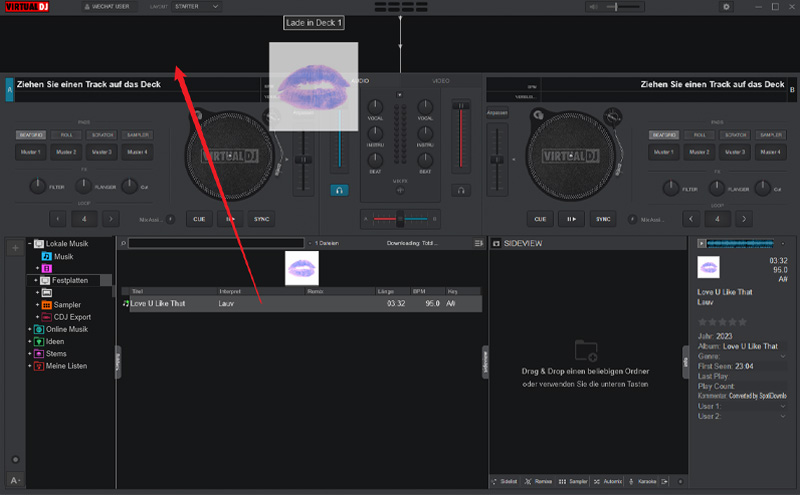
Task: Open the LAYOUT Starter dropdown
Action: coord(196,7)
